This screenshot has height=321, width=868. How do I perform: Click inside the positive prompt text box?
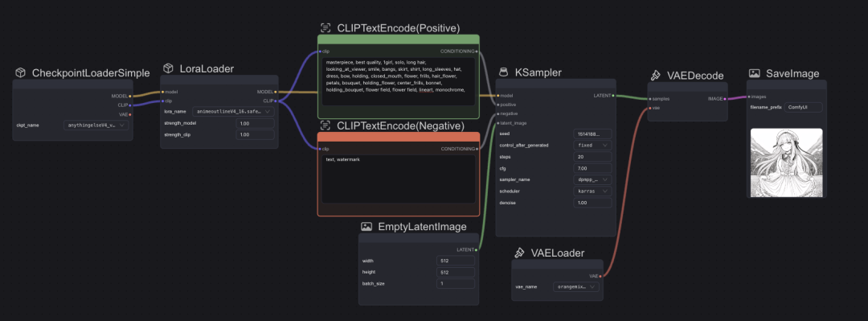tap(399, 81)
